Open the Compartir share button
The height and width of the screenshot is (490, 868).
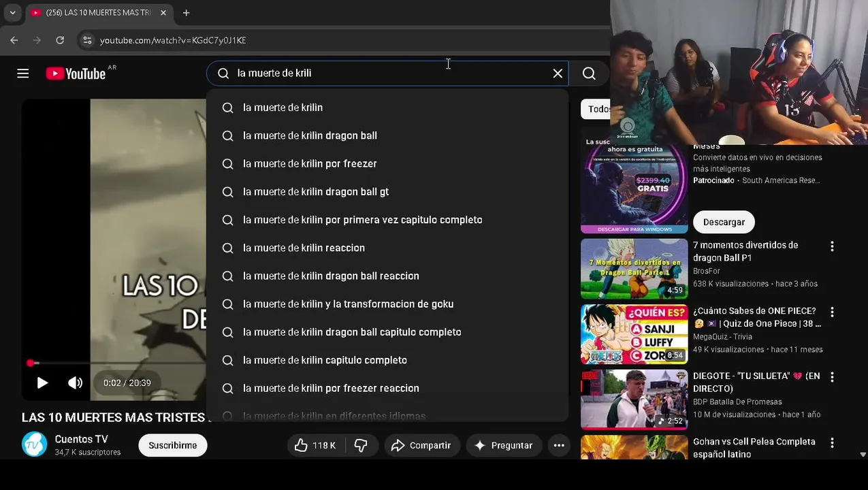coord(422,445)
